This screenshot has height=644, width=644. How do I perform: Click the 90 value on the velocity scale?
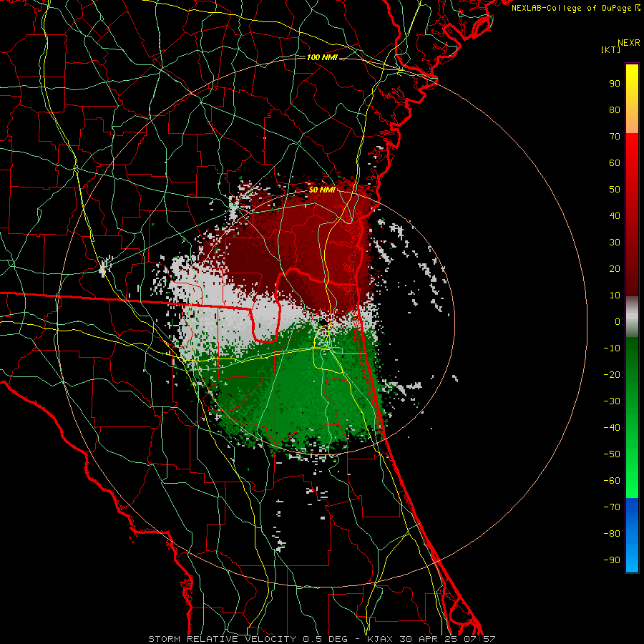click(x=615, y=84)
